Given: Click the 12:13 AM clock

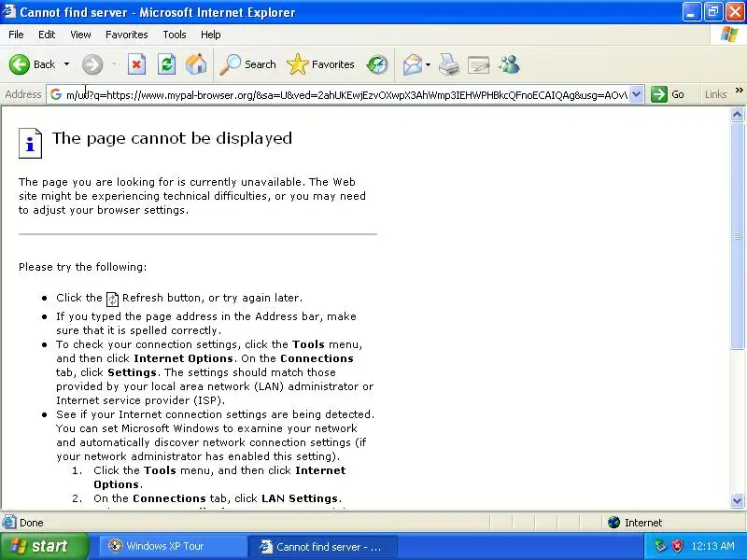Looking at the screenshot, I should (712, 546).
